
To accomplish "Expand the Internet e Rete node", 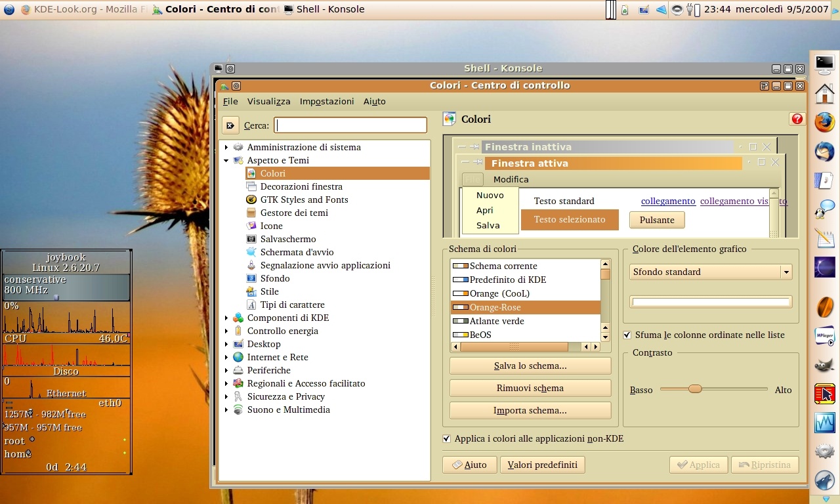I will click(226, 357).
